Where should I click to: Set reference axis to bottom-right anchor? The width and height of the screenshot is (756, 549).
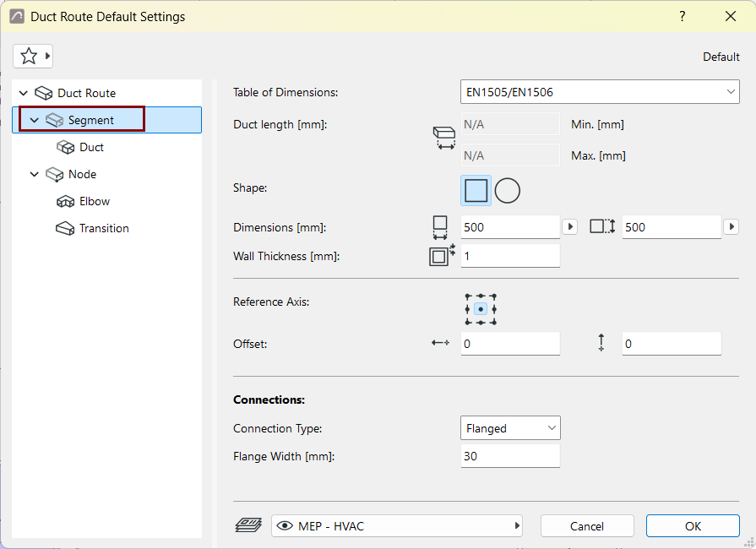coord(493,322)
